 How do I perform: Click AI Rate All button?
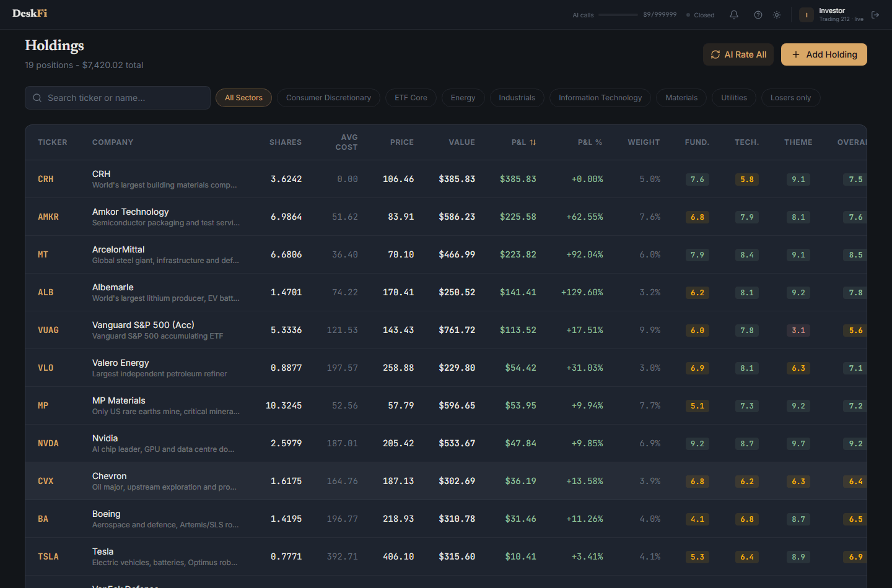point(738,54)
